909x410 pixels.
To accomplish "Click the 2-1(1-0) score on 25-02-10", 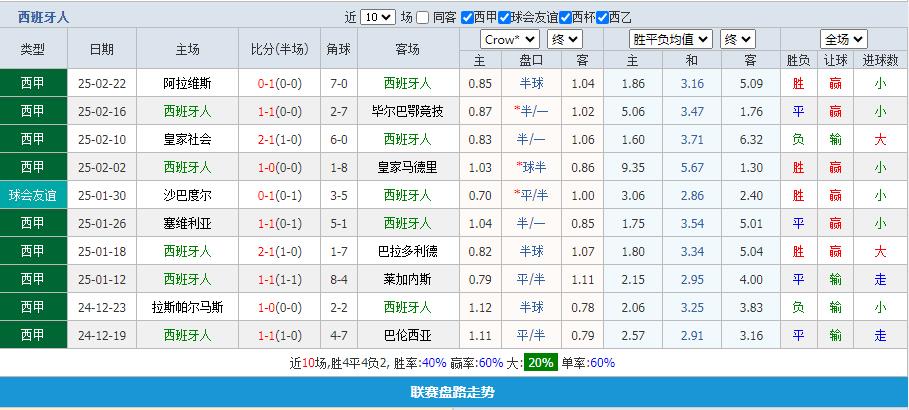I will [280, 139].
